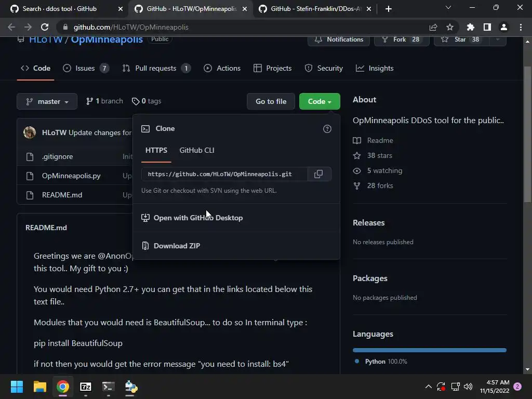Click the HTTPS clone URL field
This screenshot has height=399, width=532.
pos(224,174)
